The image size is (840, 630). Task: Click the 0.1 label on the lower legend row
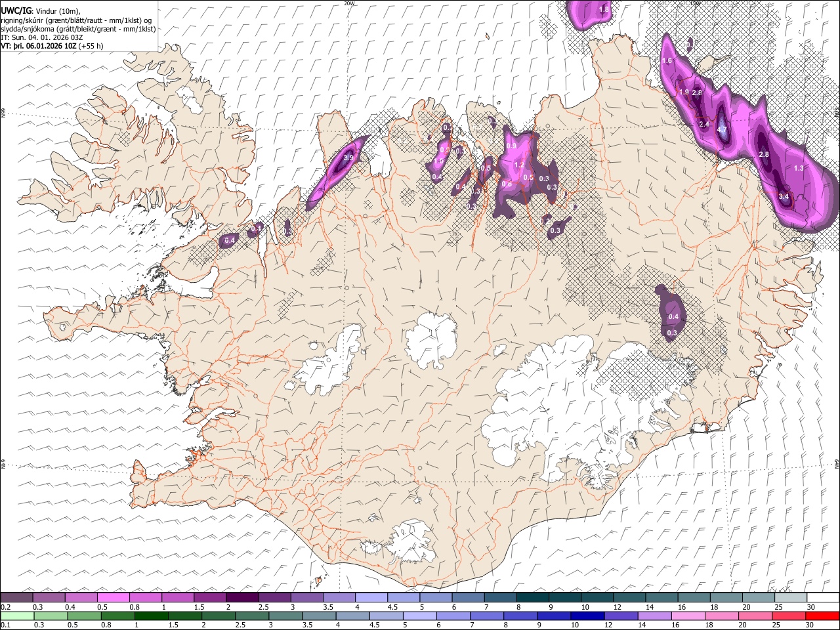tap(5, 625)
